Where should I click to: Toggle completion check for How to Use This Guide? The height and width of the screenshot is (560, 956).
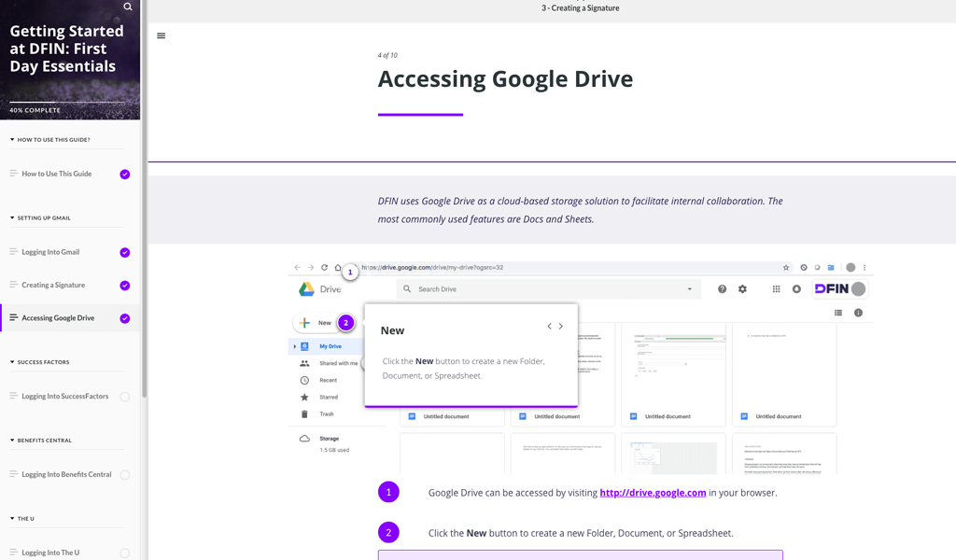125,175
